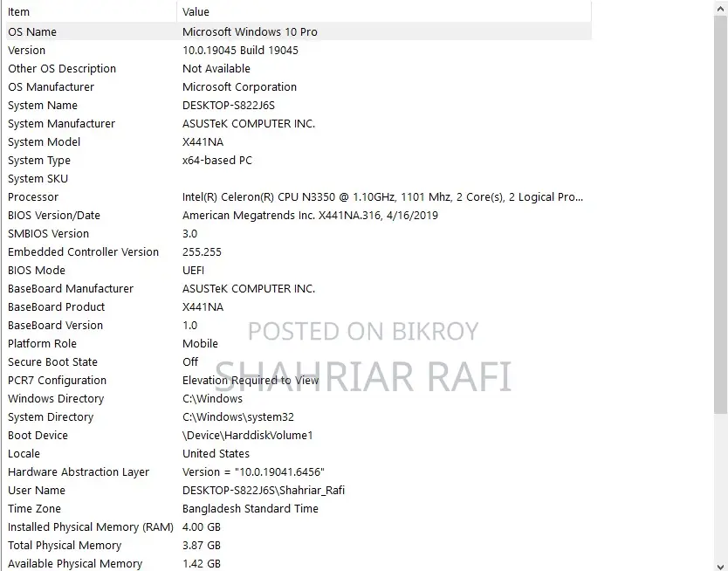Select the Boot Device row
728x571 pixels.
tap(298, 435)
